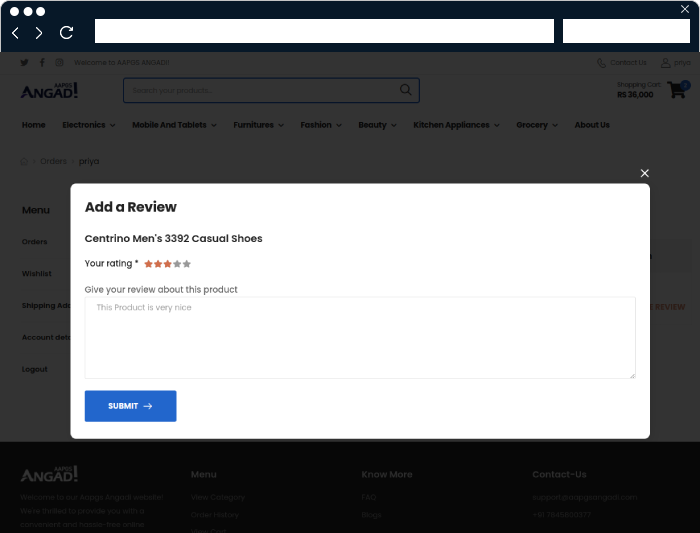Expand the Mobile And Tablets dropdown
This screenshot has height=533, width=700.
(174, 125)
